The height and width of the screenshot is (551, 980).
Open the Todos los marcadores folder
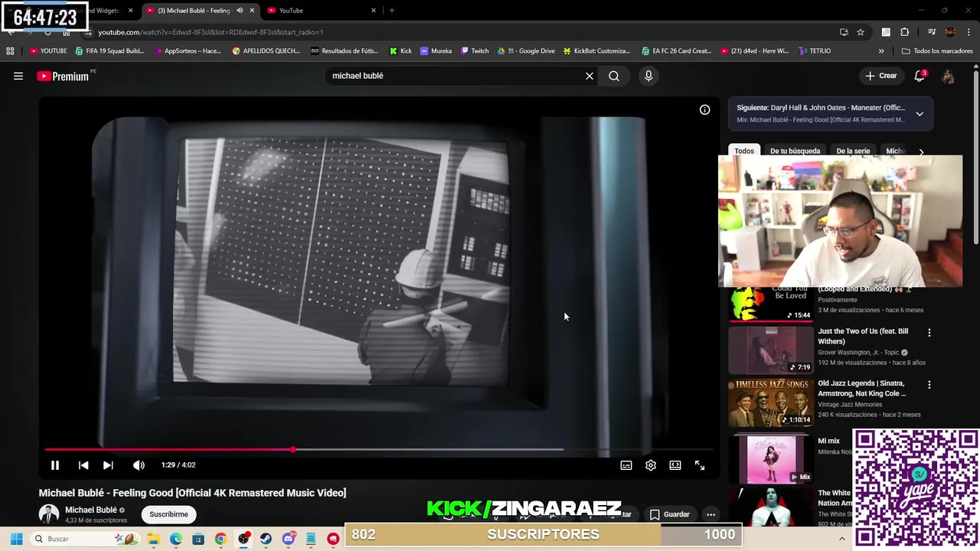[x=937, y=51]
